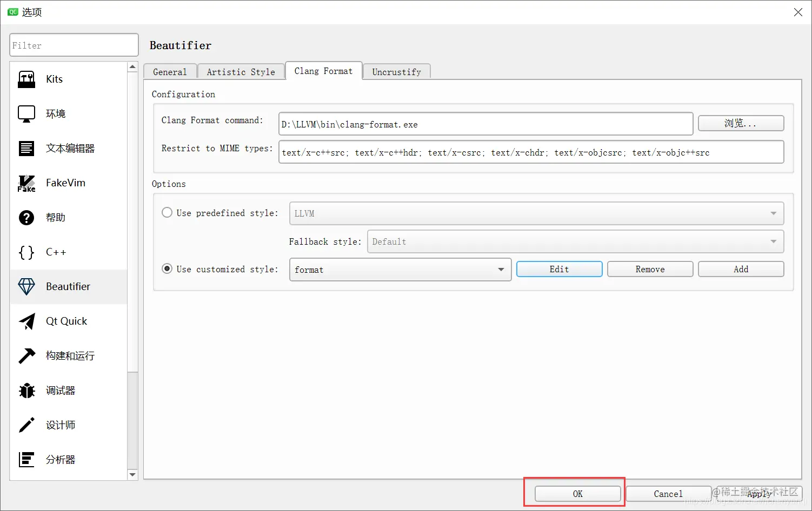Select 环境 category label

tap(56, 114)
